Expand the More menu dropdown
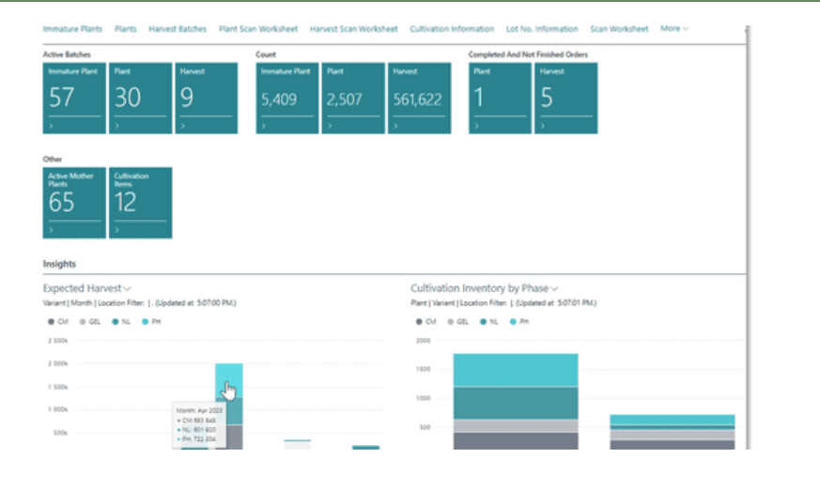This screenshot has width=820, height=504. pos(673,29)
